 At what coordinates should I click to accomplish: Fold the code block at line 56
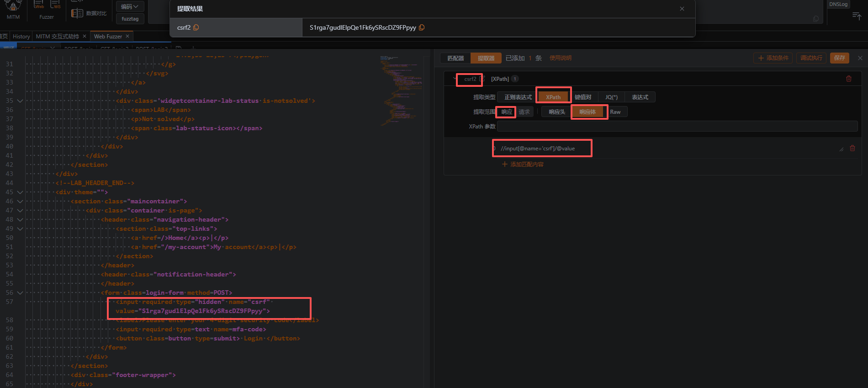pos(20,292)
